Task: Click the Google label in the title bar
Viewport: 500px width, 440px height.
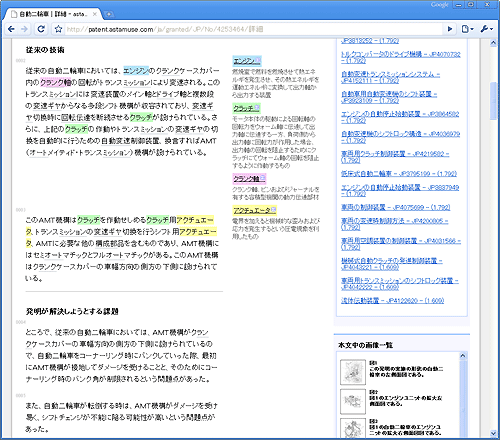Action: click(439, 4)
